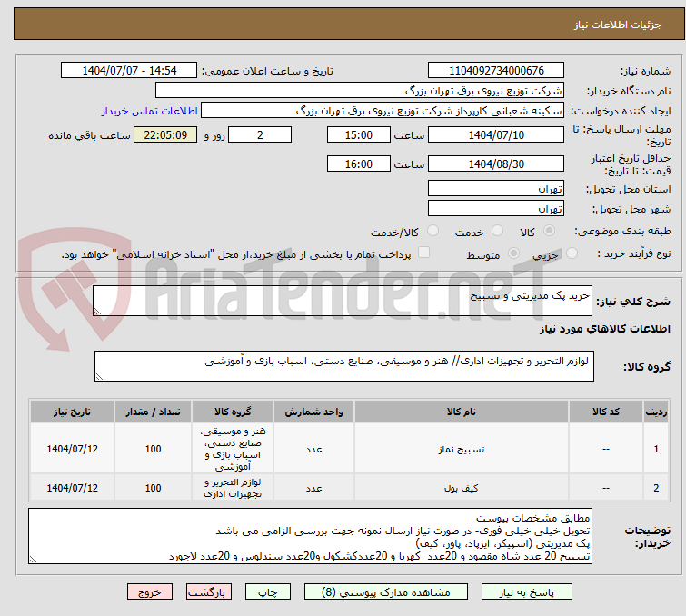686x616 pixels.
Task: Click the 'بازگشت' back button
Action: pyautogui.click(x=209, y=592)
